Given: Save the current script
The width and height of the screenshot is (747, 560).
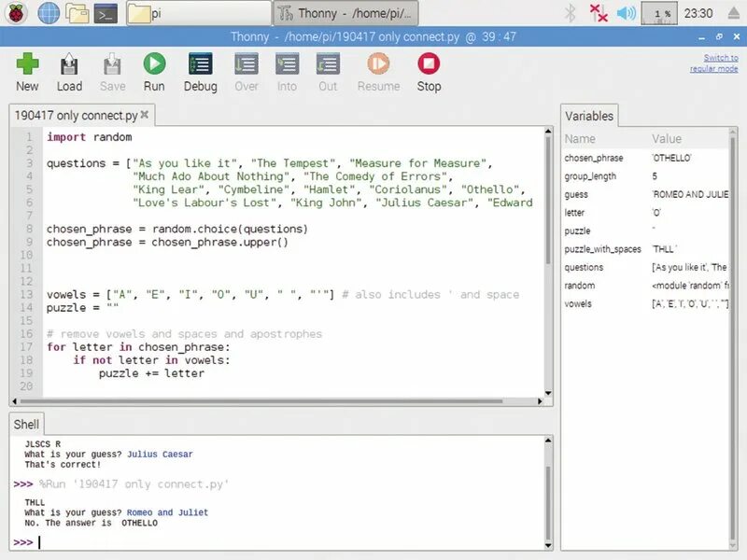Looking at the screenshot, I should (x=112, y=73).
